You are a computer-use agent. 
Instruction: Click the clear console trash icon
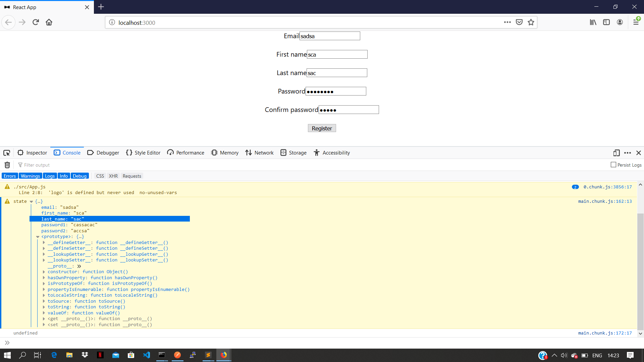coord(7,165)
